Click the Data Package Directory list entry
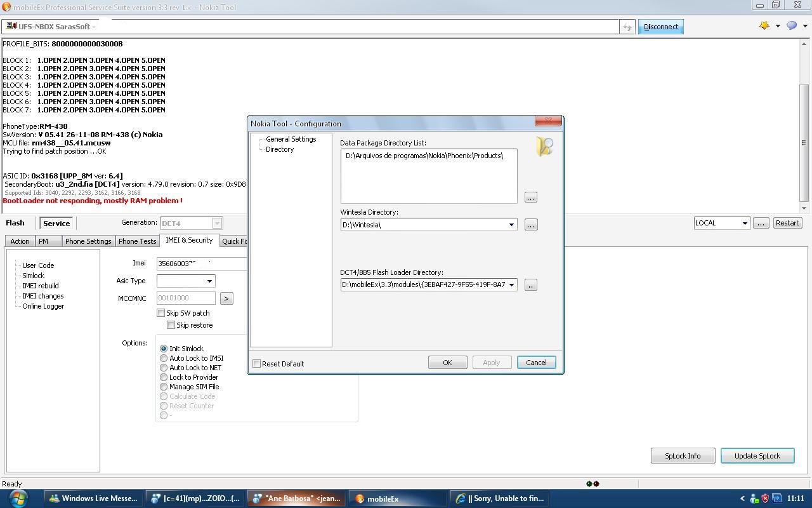The image size is (812, 508). [424, 156]
